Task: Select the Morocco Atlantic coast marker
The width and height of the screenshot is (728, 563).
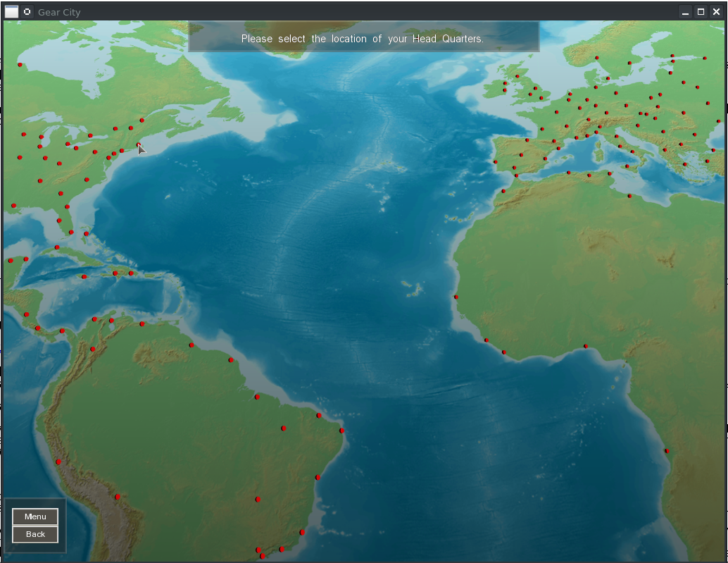Action: 503,191
